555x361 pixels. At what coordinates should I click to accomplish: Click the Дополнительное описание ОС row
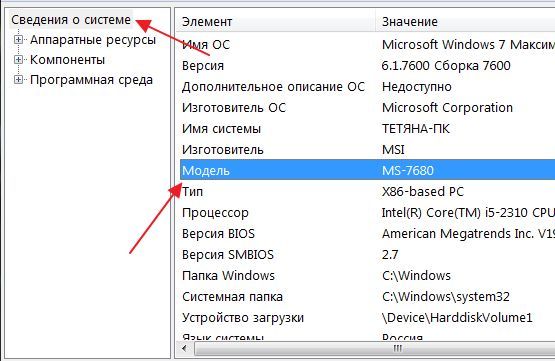[367, 87]
